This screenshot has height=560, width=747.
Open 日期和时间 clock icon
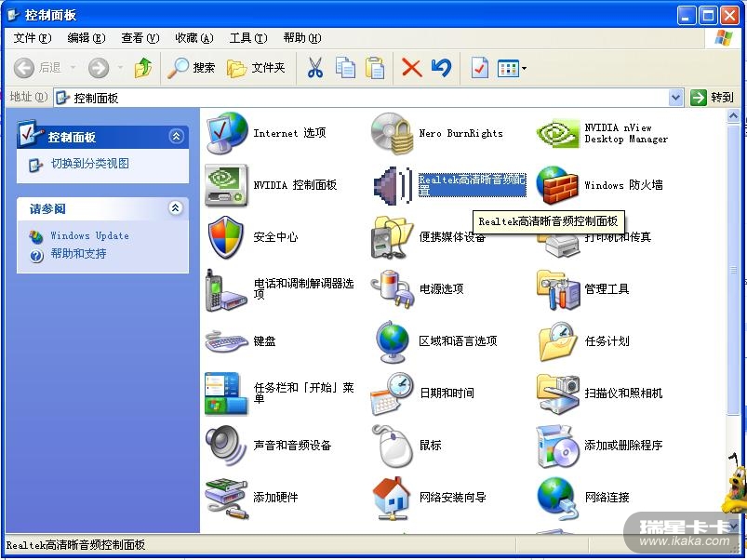pyautogui.click(x=392, y=393)
